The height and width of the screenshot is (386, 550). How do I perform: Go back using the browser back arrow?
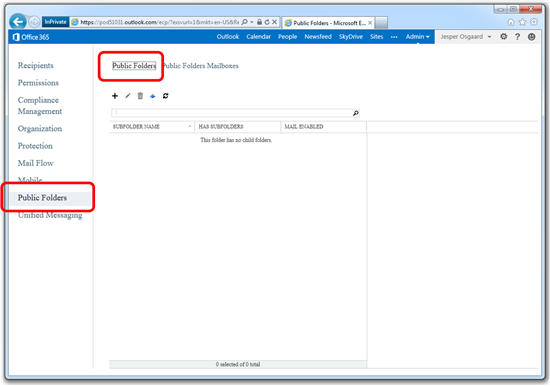click(18, 22)
